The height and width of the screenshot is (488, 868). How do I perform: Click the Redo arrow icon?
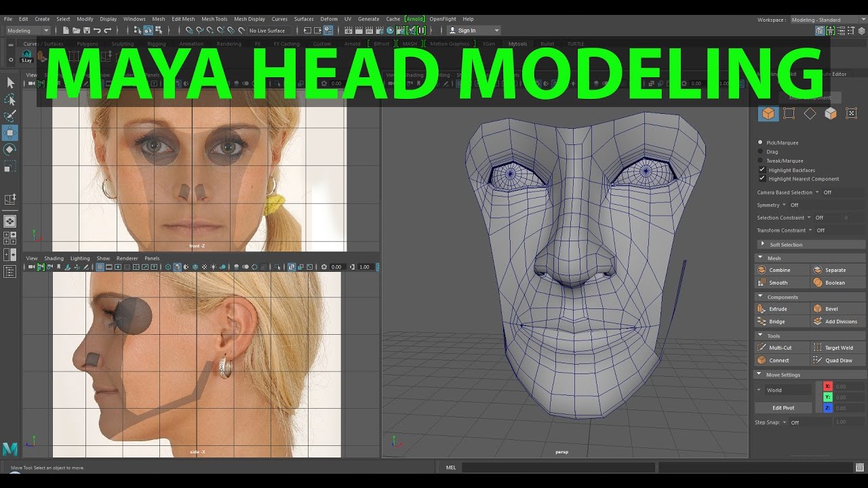click(x=107, y=30)
